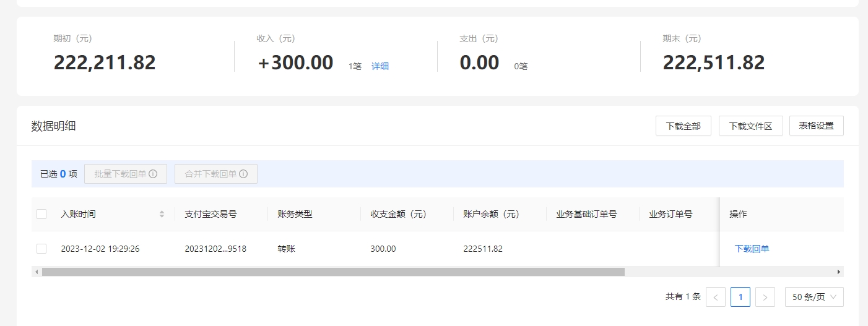This screenshot has height=326, width=868.
Task: Click the 期初（元） label
Action: point(72,38)
